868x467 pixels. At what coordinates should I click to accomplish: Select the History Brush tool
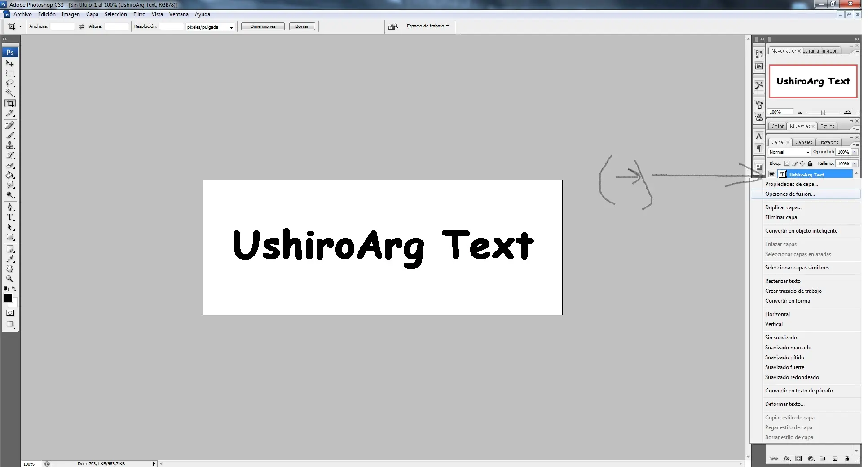pyautogui.click(x=10, y=155)
